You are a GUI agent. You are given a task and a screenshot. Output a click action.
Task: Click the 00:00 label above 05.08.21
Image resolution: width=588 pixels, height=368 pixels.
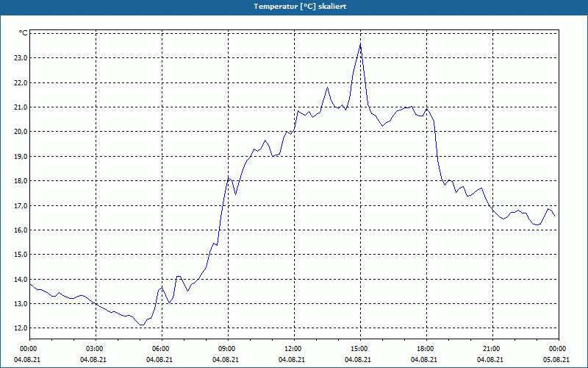tap(556, 349)
